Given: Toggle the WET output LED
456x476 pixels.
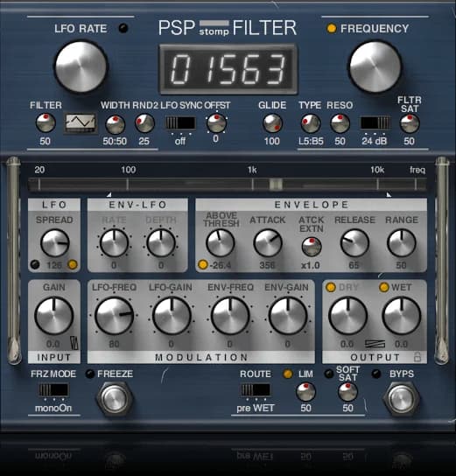Looking at the screenshot, I should coord(384,287).
